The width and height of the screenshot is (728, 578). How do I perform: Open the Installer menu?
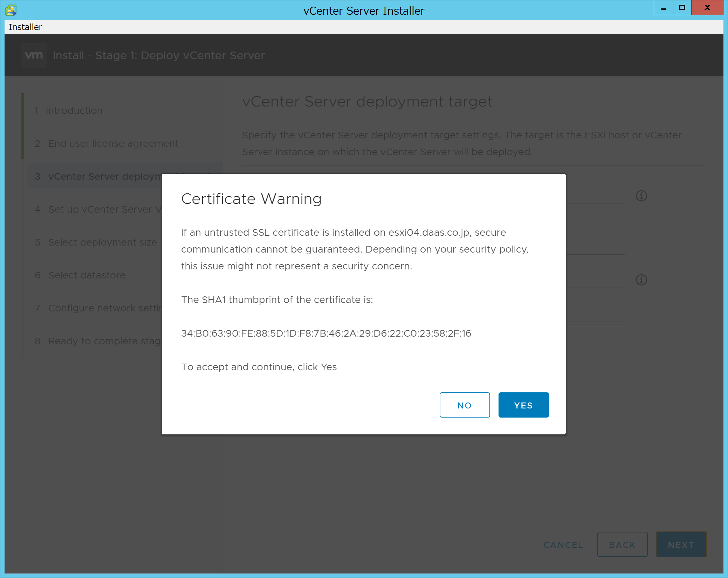[x=25, y=27]
